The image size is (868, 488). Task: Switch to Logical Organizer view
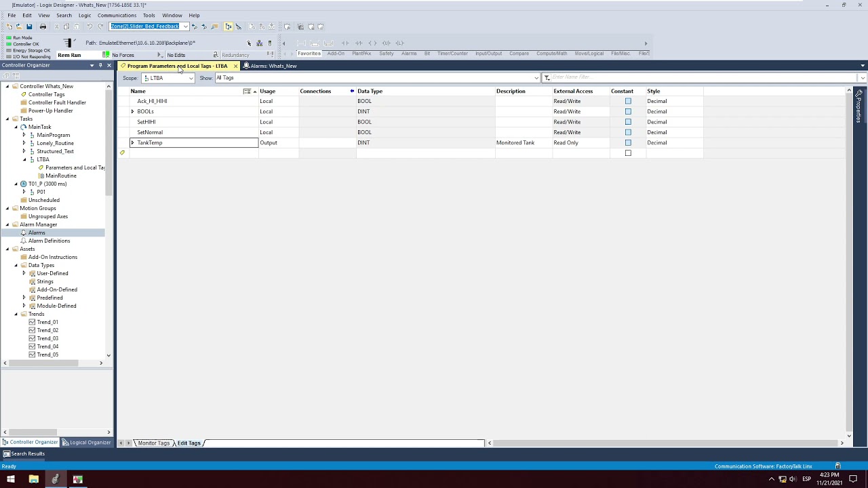(x=86, y=443)
